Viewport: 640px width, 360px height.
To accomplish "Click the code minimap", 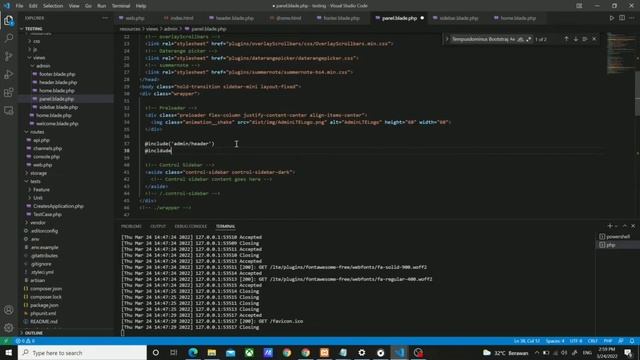I will [x=621, y=53].
